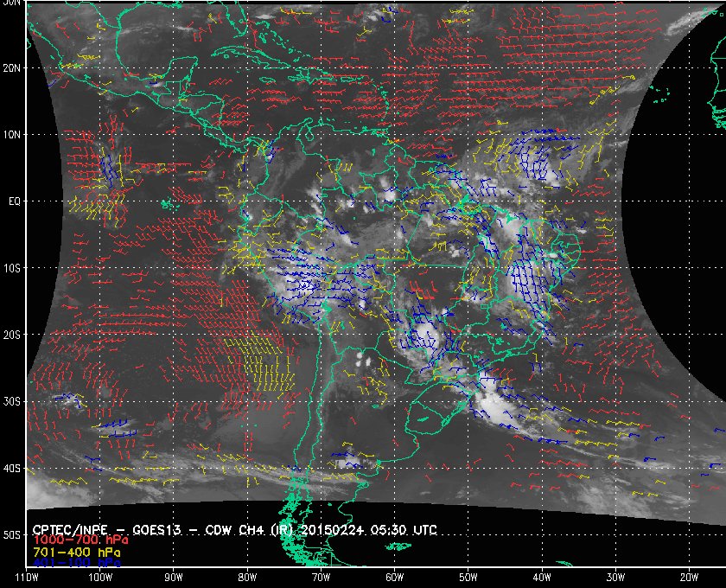Select the 90W longitude label
This screenshot has width=726, height=588.
click(x=174, y=578)
